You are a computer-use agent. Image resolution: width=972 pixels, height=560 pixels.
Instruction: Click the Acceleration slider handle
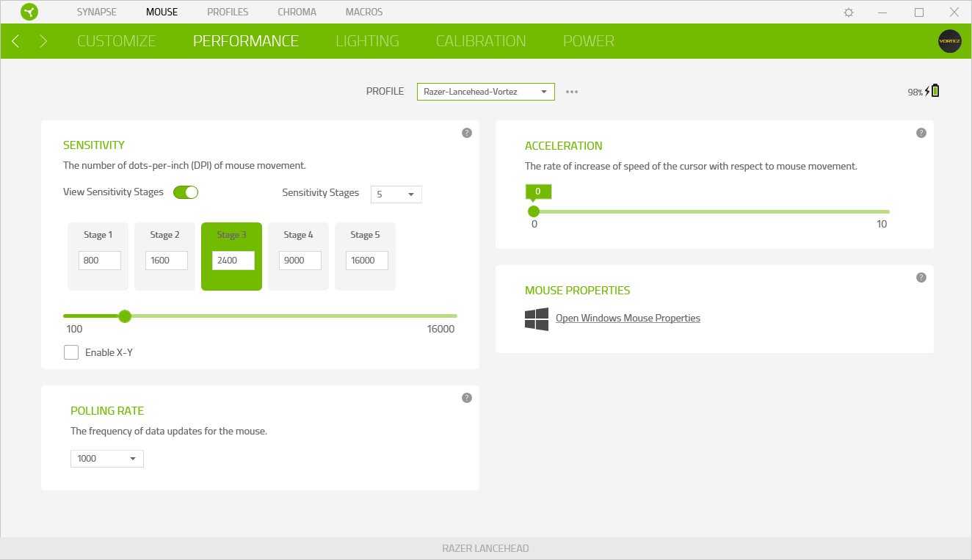coord(534,211)
